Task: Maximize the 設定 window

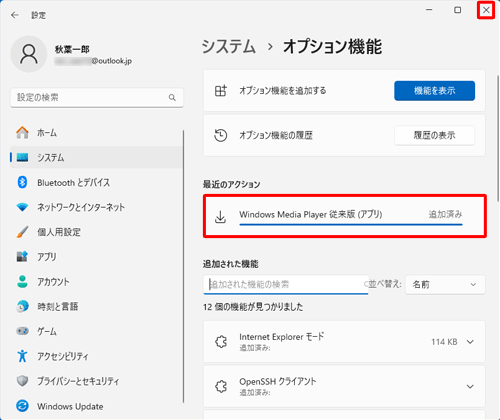Action: coord(458,10)
